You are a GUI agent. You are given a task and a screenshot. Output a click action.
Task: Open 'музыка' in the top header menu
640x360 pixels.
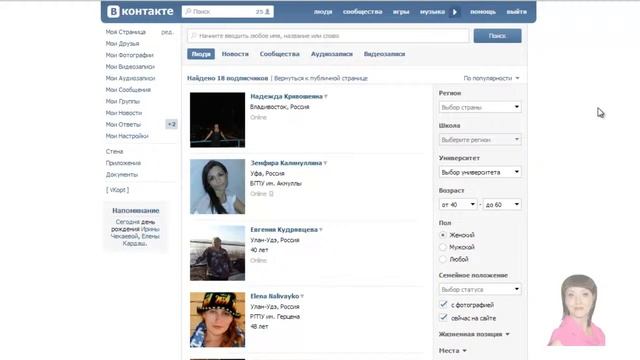pos(432,12)
